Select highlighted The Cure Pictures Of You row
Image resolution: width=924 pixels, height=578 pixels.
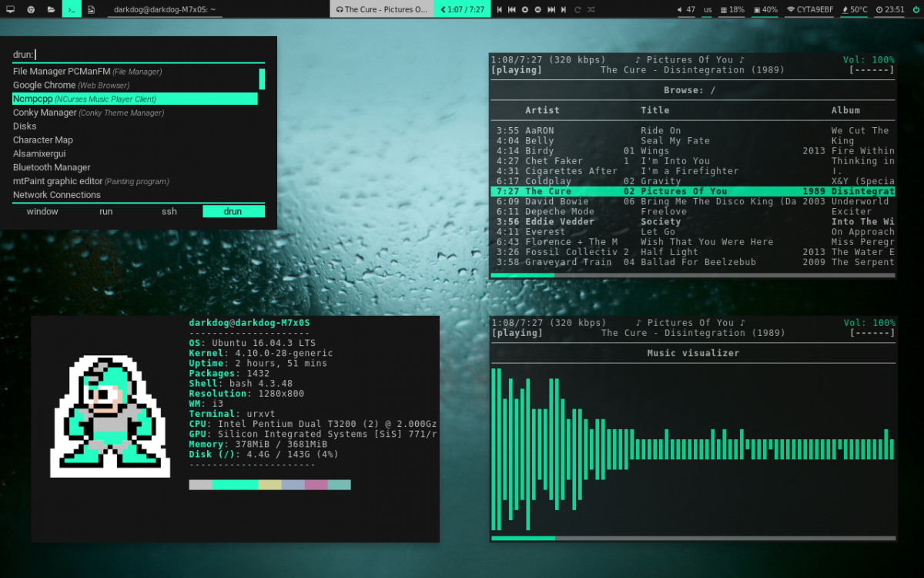click(693, 191)
